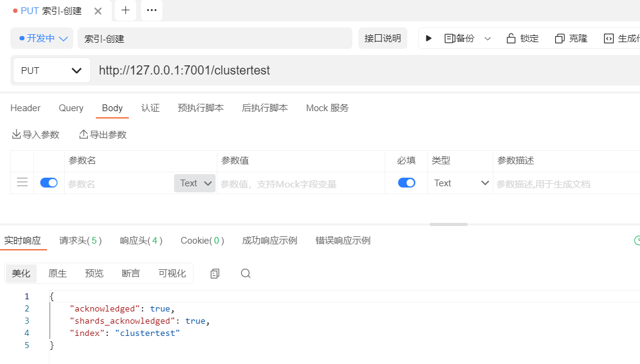This screenshot has width=640, height=364.
Task: Click the clone (克隆) icon
Action: point(559,38)
